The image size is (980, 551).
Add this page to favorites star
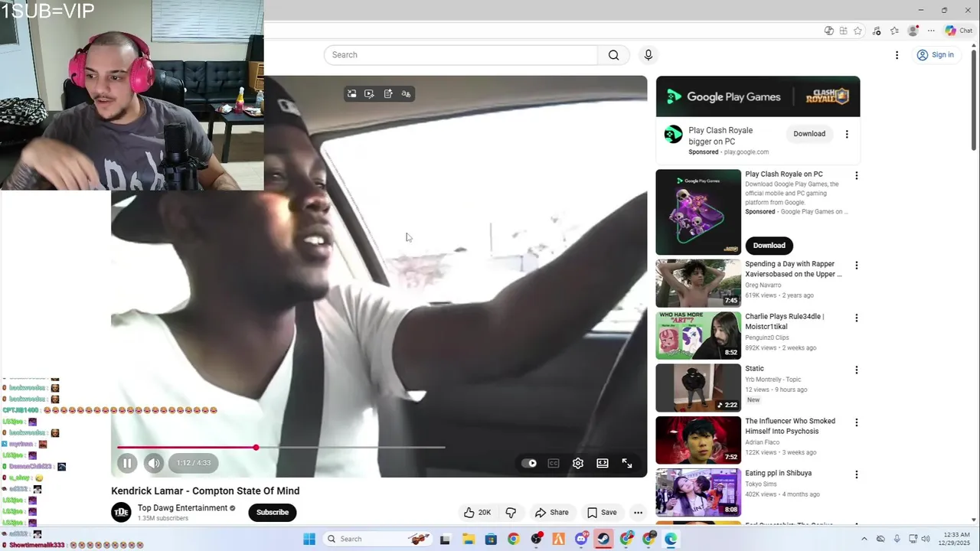(x=858, y=31)
